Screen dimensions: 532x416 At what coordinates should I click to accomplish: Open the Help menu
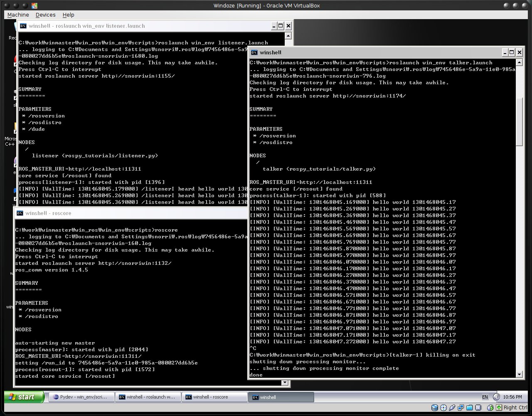click(x=69, y=15)
